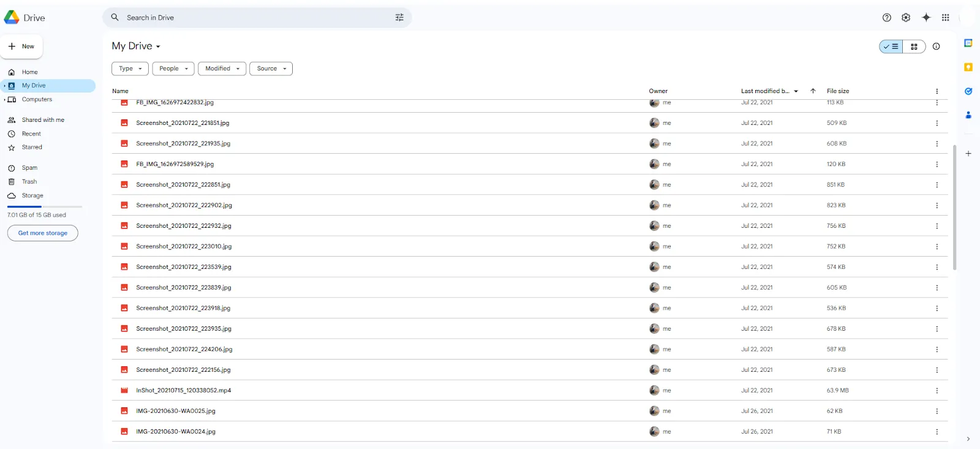Image resolution: width=980 pixels, height=449 pixels.
Task: Open more actions for Screenshot_20210722_224206.jpg
Action: 937,349
